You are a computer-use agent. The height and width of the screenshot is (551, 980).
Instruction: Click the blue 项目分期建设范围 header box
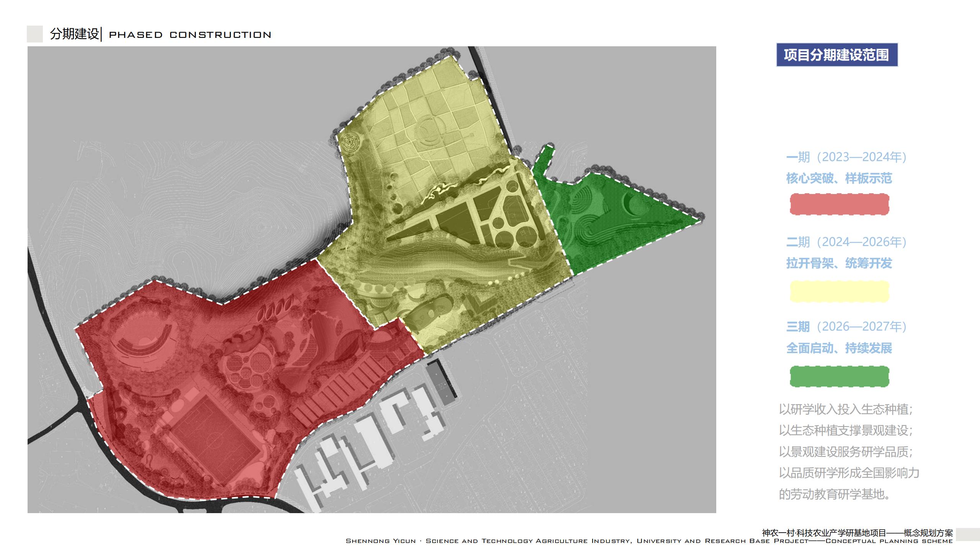(x=837, y=55)
